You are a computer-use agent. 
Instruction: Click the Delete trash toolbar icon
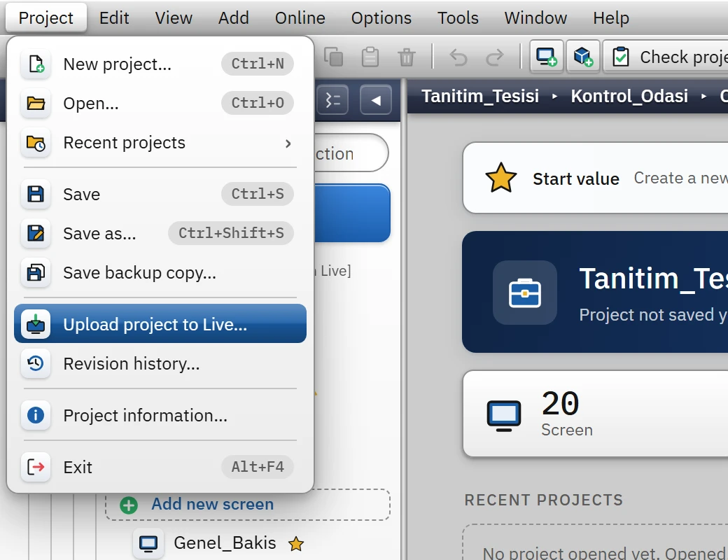click(407, 57)
